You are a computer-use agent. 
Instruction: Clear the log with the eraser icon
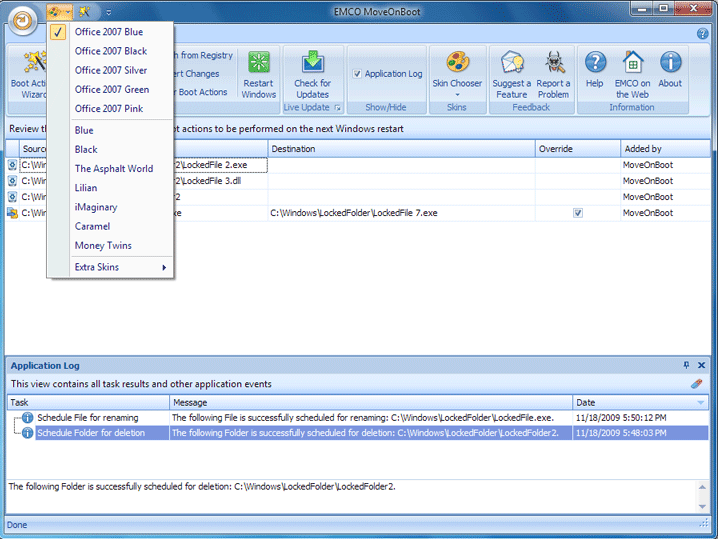point(696,384)
